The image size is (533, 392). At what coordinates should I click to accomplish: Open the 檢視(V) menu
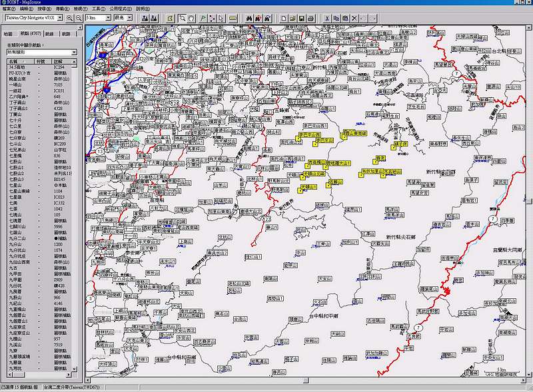[80, 9]
